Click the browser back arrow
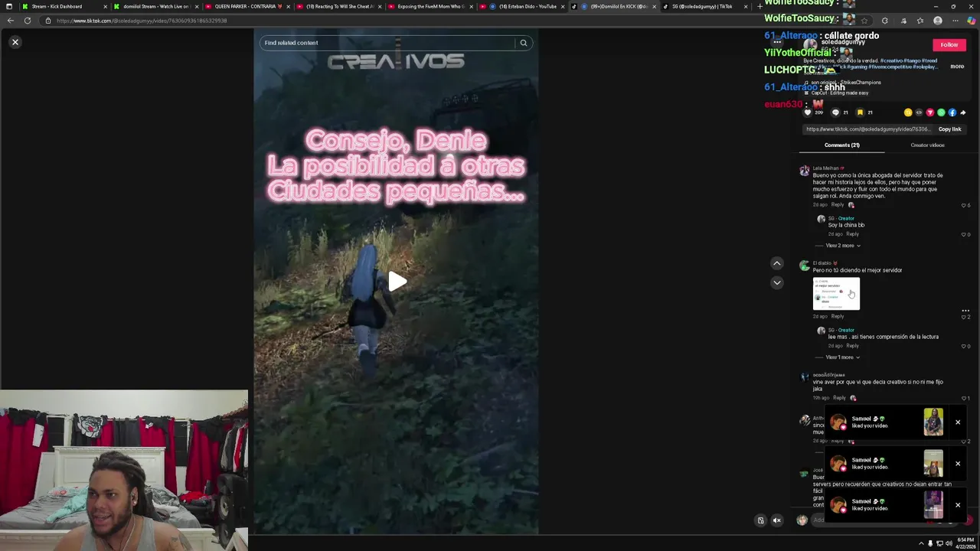The image size is (980, 551). tap(10, 21)
